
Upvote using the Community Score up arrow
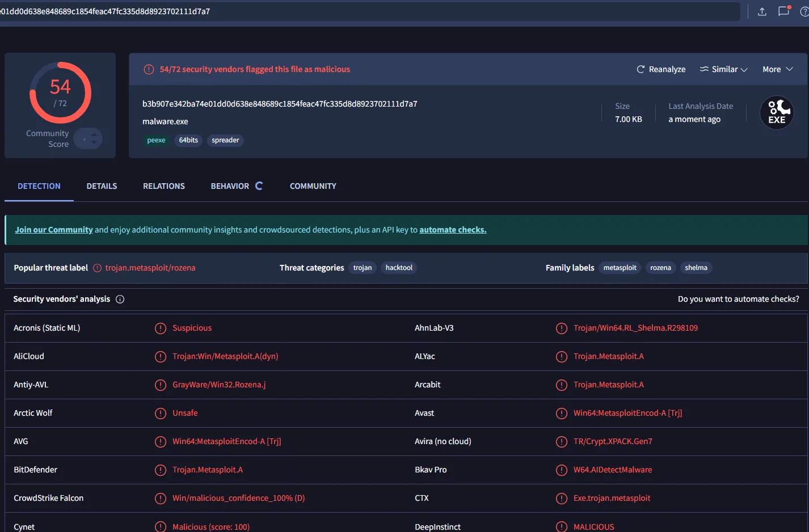(94, 134)
